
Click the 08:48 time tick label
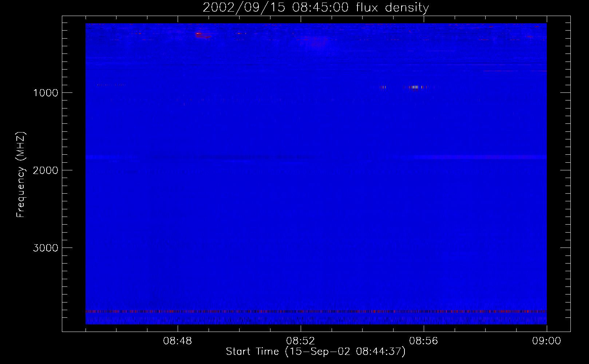click(x=178, y=341)
